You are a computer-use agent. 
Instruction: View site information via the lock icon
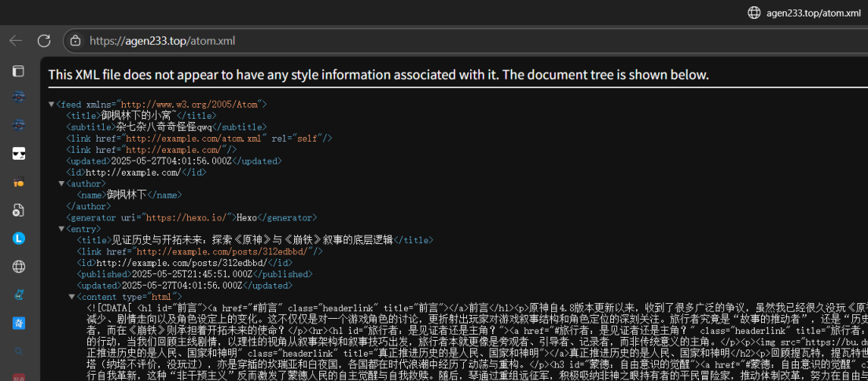(x=75, y=40)
